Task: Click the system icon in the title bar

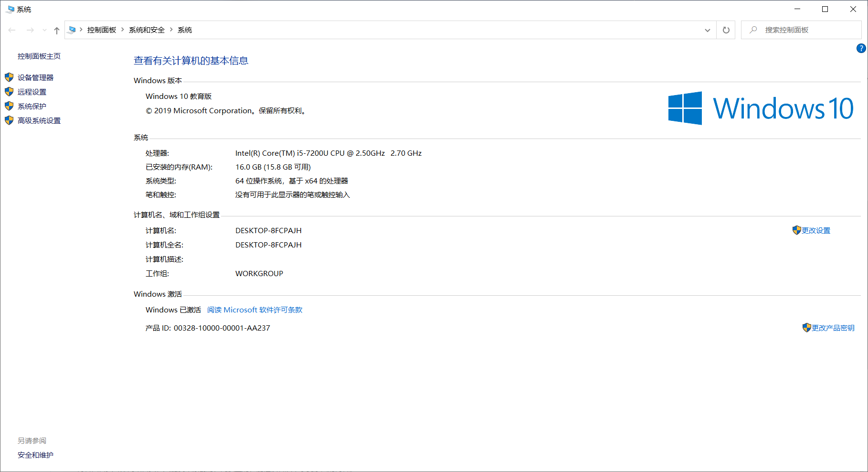Action: pos(10,9)
